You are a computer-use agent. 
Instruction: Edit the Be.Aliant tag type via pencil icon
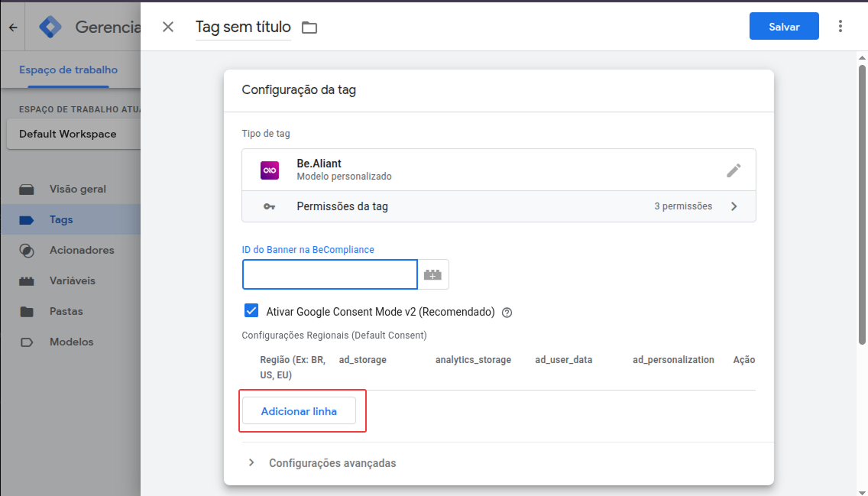pyautogui.click(x=733, y=169)
